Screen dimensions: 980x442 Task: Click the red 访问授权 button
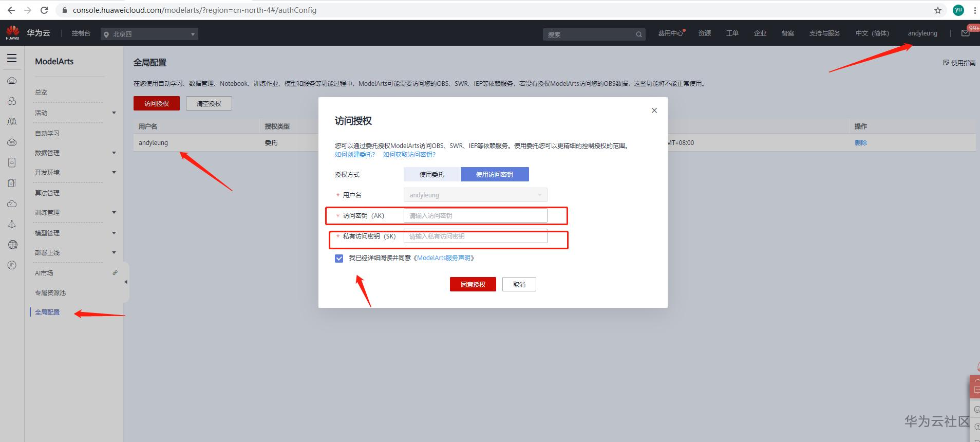pyautogui.click(x=157, y=103)
